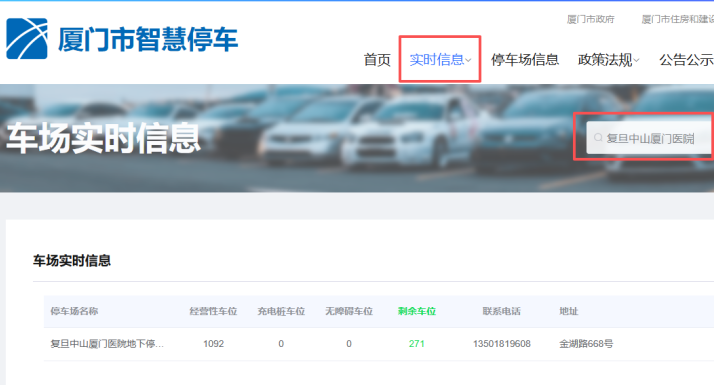Click the search magnifier icon

(598, 138)
